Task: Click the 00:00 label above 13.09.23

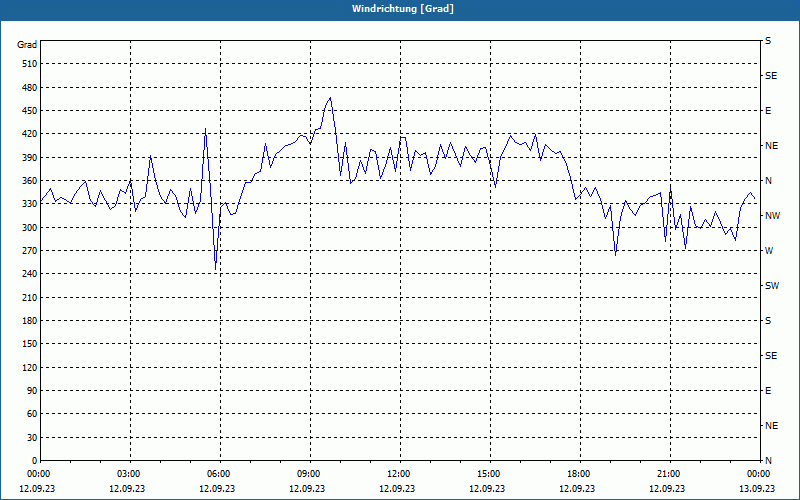Action: [760, 474]
